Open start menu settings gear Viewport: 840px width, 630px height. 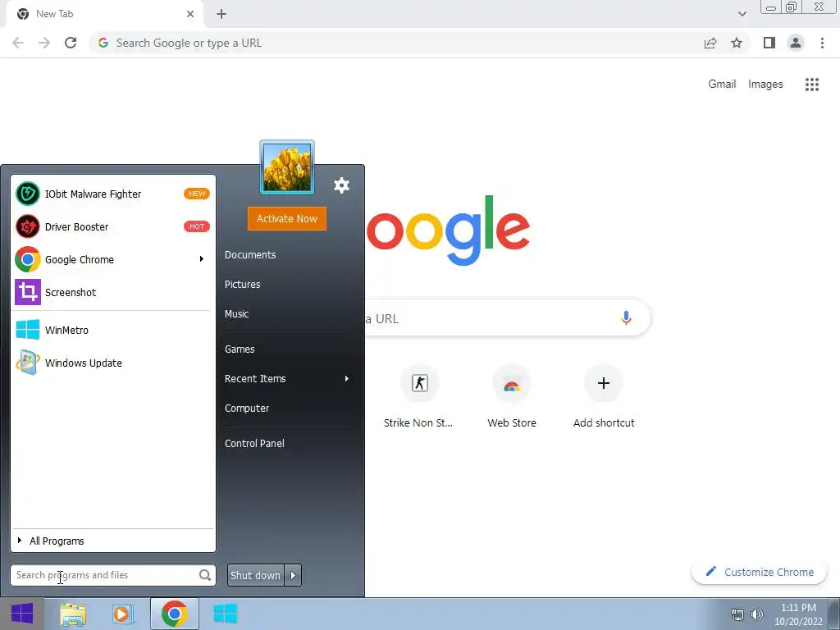point(341,185)
